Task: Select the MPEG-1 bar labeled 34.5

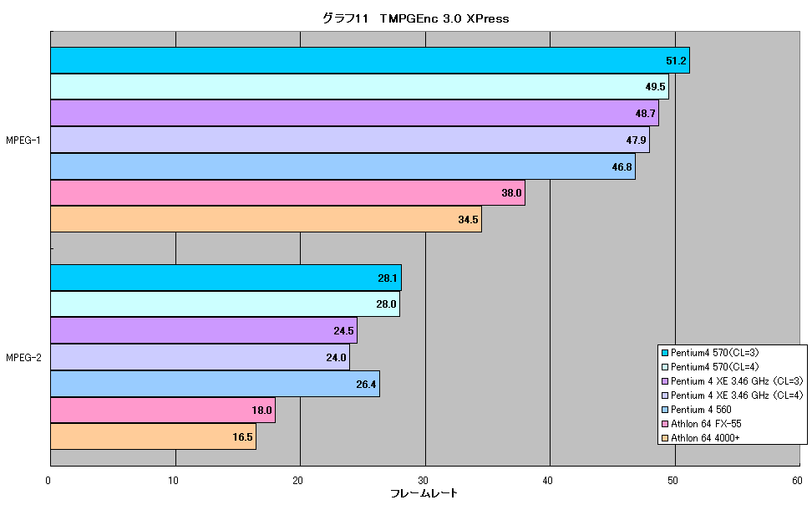Action: point(266,219)
